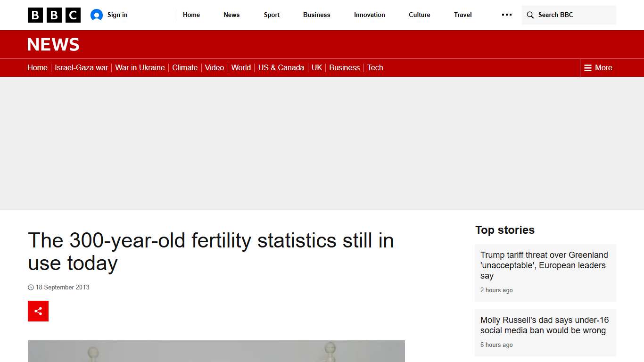Read the Trump tariff Greenland top story

coord(544,265)
